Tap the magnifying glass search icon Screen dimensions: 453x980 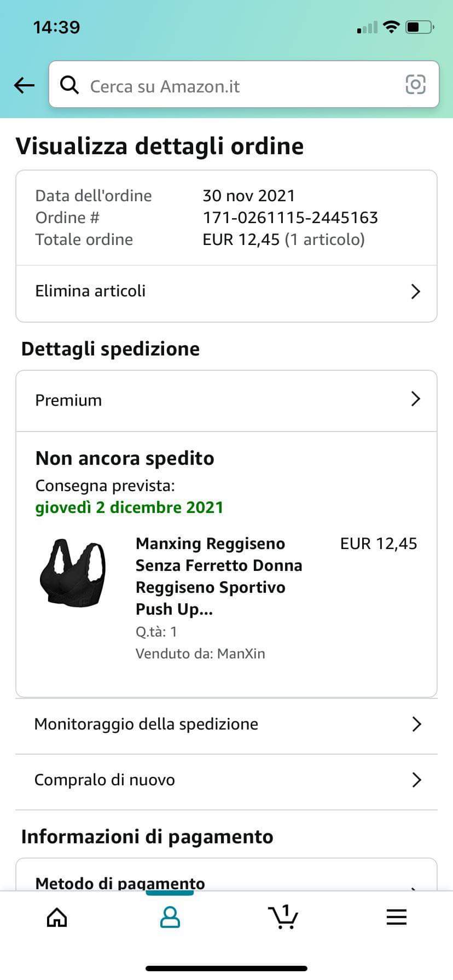point(69,85)
